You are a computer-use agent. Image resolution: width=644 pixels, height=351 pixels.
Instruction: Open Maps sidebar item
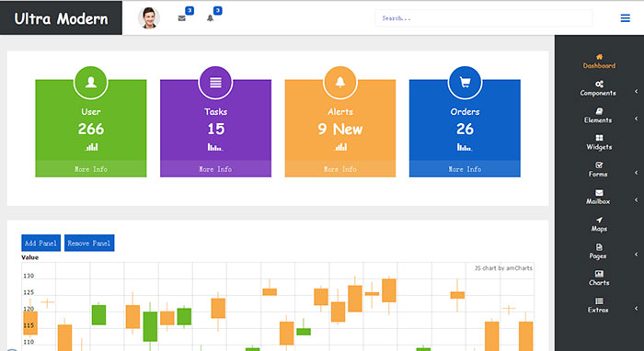click(599, 224)
